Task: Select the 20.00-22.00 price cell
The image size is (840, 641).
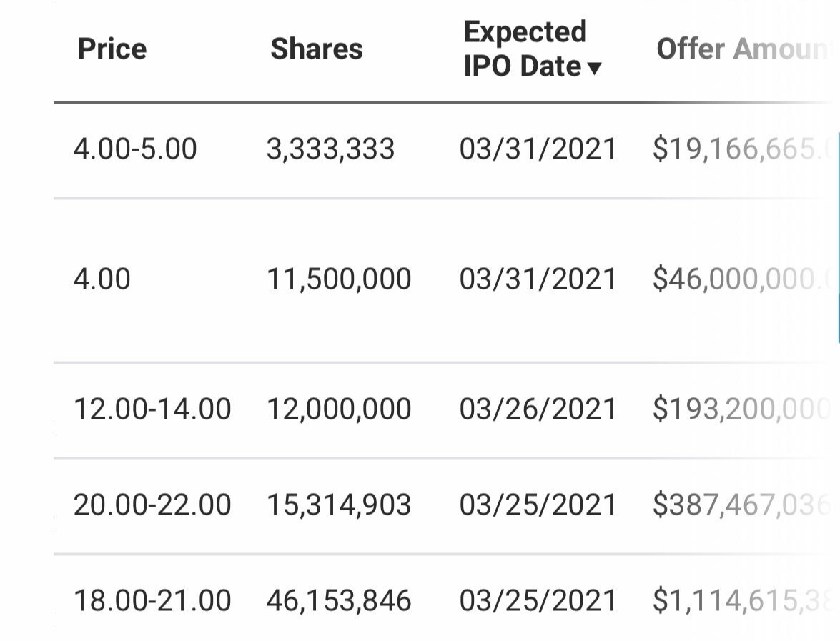Action: click(x=152, y=505)
